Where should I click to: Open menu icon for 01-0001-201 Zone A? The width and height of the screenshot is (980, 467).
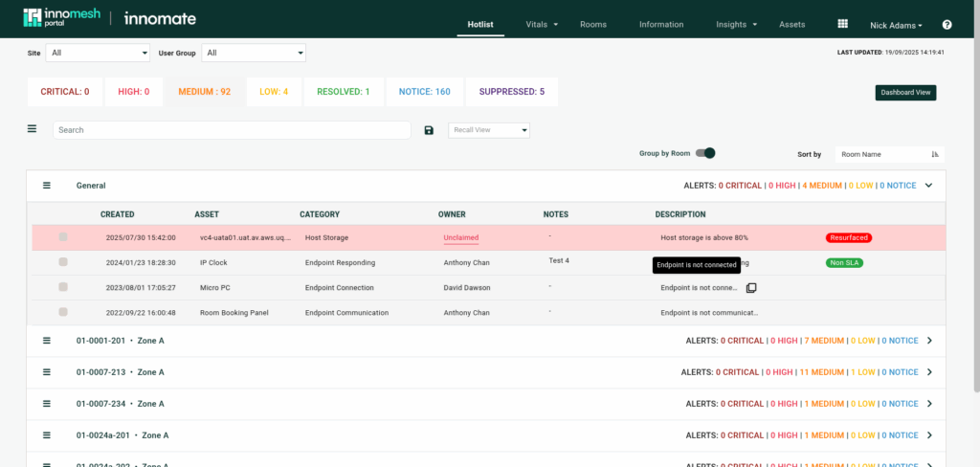pos(46,341)
